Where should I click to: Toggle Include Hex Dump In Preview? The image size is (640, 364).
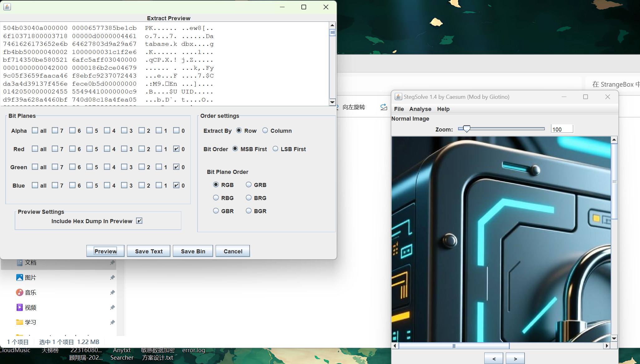[x=139, y=221]
